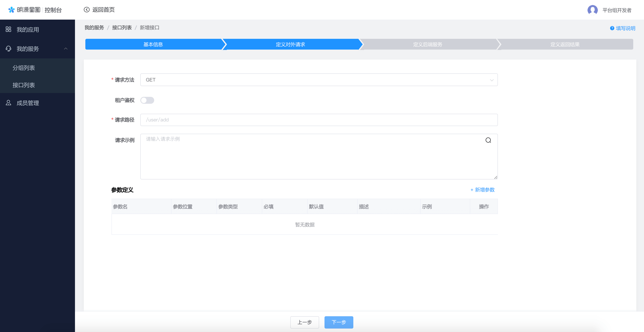Click the 请求示例 textarea resize handle
Viewport: 644px width, 332px height.
tap(496, 177)
